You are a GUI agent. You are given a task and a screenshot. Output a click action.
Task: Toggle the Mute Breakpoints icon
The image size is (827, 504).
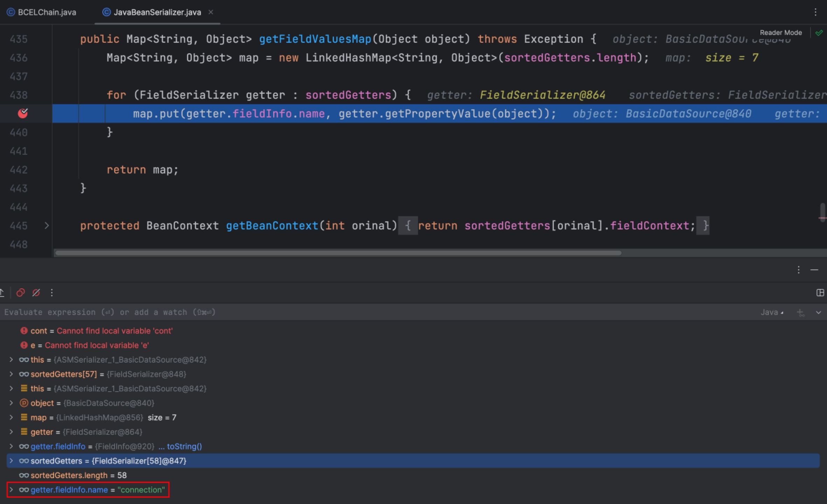tap(36, 293)
